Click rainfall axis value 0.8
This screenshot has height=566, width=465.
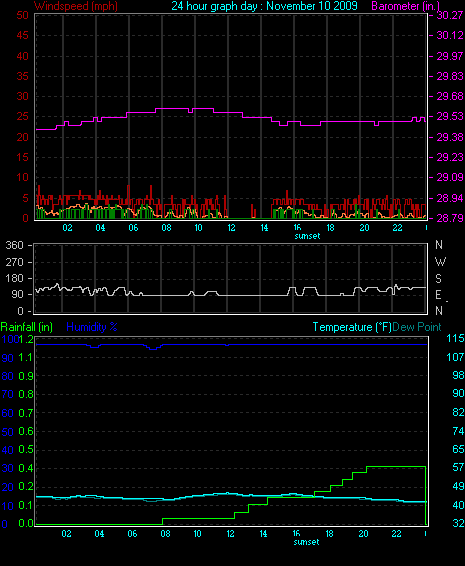pos(26,394)
